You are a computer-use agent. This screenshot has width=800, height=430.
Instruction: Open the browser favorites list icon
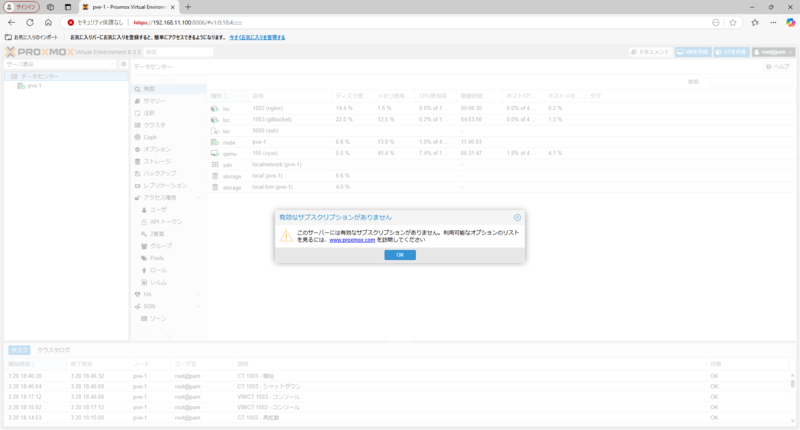755,22
